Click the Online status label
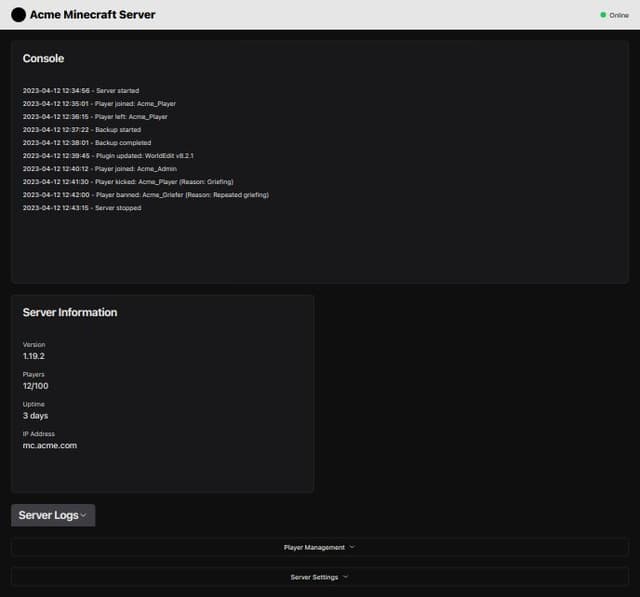 (x=619, y=15)
